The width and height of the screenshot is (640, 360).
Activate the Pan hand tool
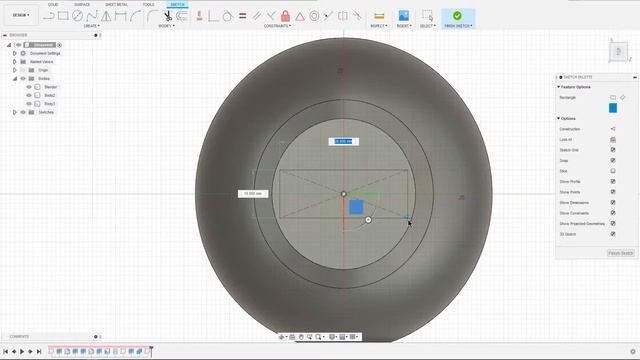coord(301,337)
